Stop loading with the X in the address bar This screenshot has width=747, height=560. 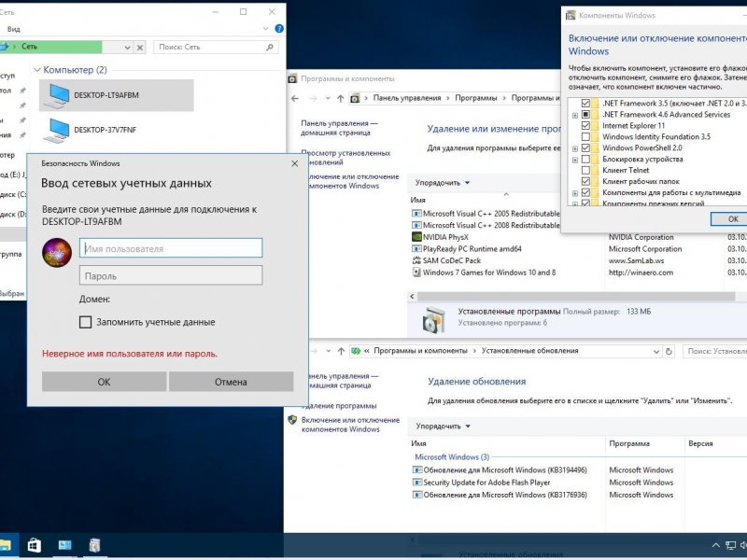139,48
